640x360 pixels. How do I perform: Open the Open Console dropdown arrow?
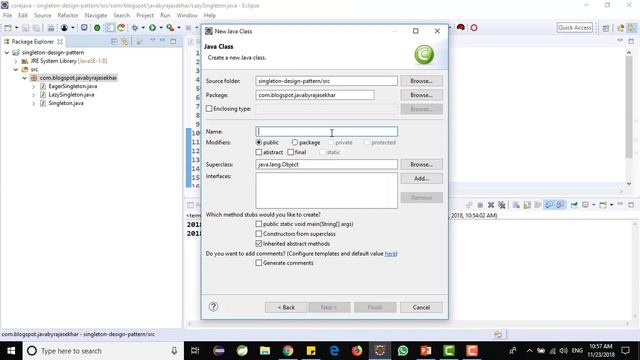pyautogui.click(x=611, y=205)
